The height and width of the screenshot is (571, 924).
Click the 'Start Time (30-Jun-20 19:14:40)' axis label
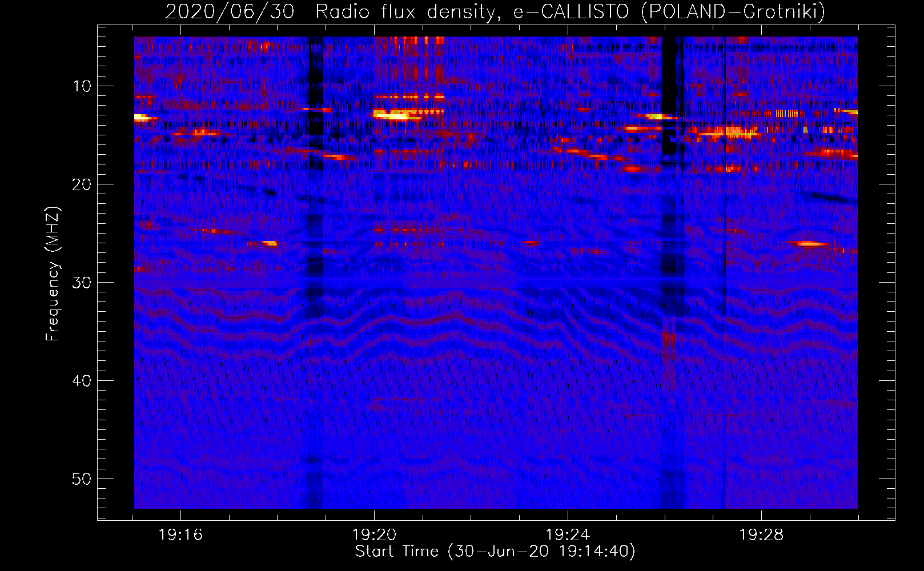tap(495, 552)
